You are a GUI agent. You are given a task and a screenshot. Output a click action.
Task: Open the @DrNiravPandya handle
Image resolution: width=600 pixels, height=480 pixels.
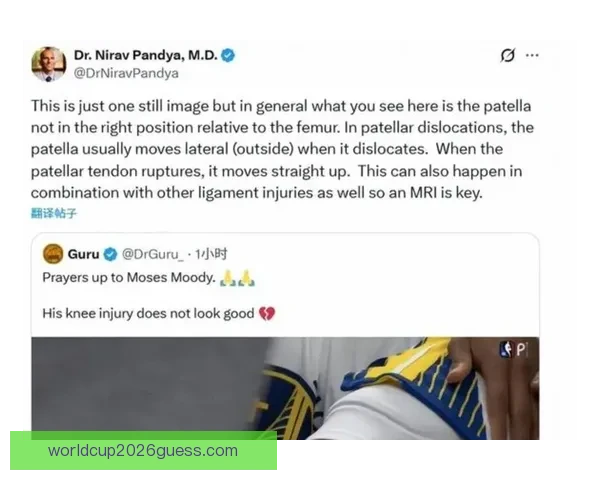126,73
